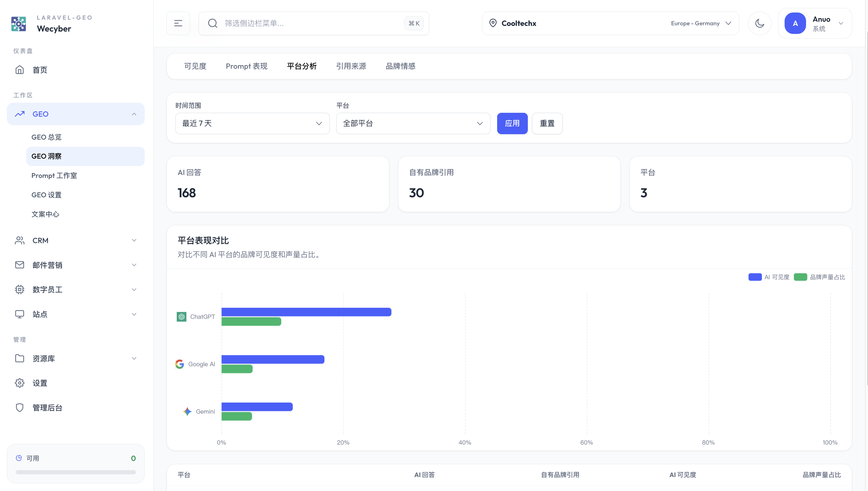868x491 pixels.
Task: Click the 管理后台 shield icon
Action: [20, 408]
